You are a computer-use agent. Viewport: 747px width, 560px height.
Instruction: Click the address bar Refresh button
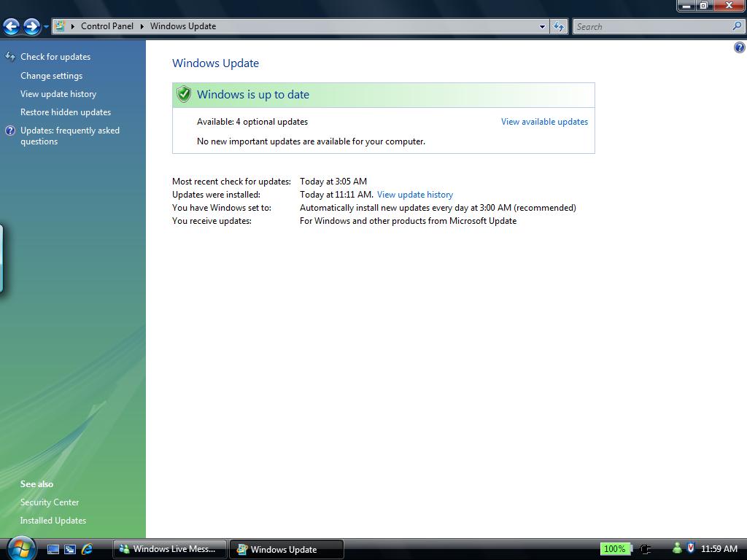(559, 27)
